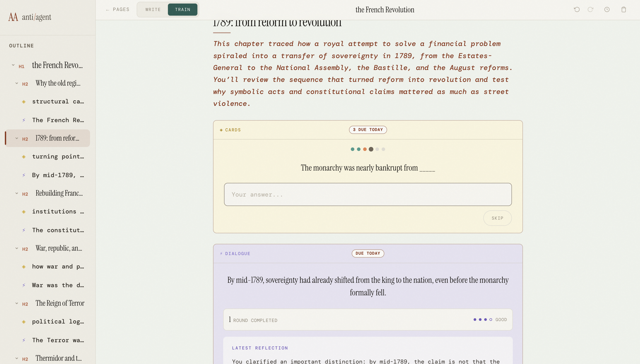The width and height of the screenshot is (640, 364).
Task: Click first green card progress dot
Action: click(353, 149)
